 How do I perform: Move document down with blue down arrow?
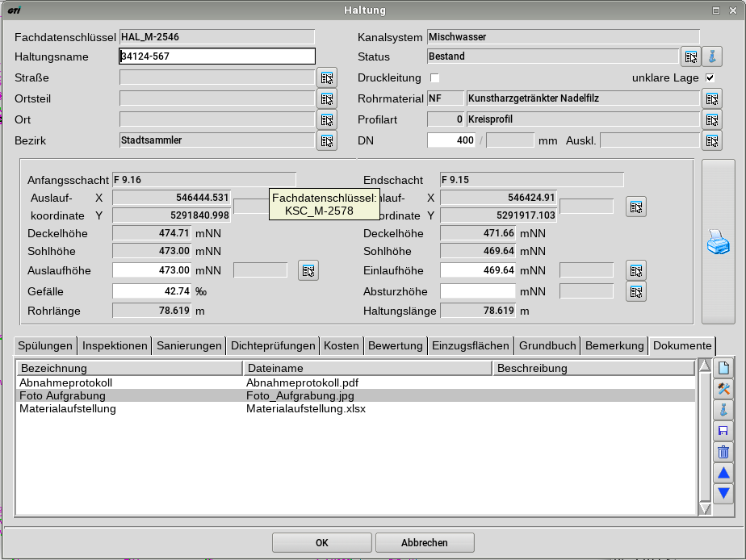coord(723,493)
